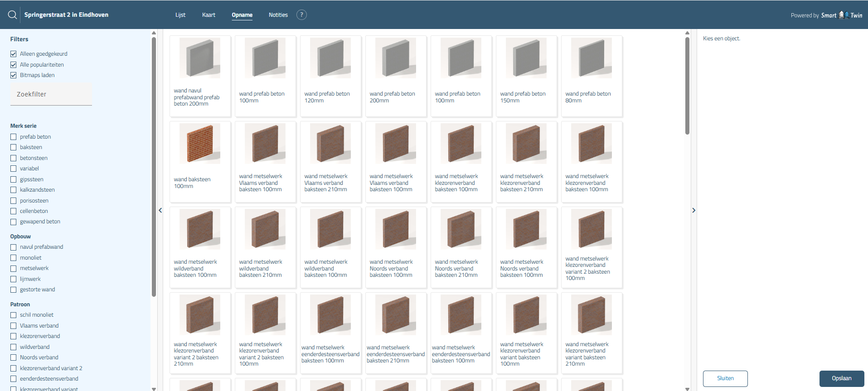Collapse the left filter panel arrow
Viewport: 868px width, 391px height.
[160, 210]
